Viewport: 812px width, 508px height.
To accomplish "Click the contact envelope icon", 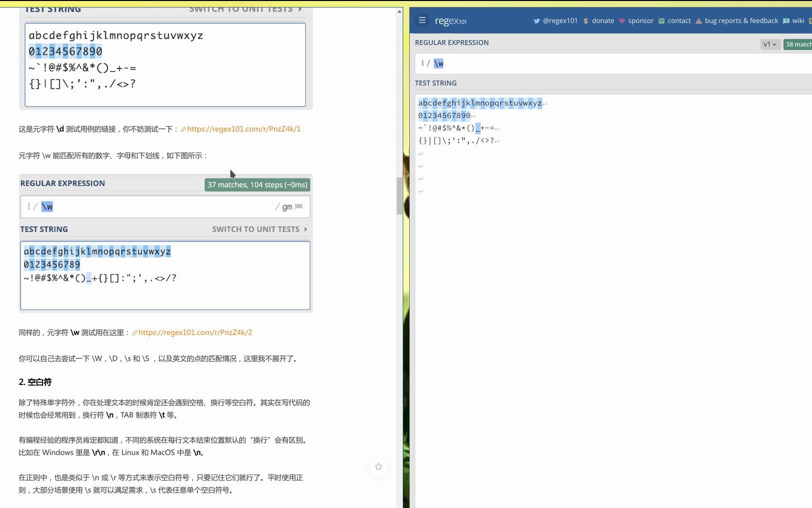I will tap(662, 21).
